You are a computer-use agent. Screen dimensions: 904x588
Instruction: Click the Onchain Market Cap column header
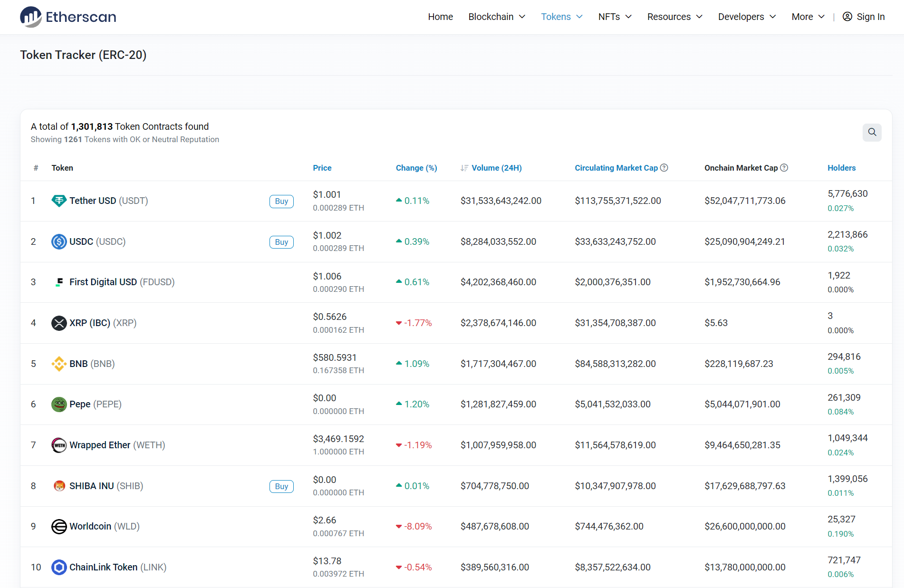pyautogui.click(x=741, y=168)
